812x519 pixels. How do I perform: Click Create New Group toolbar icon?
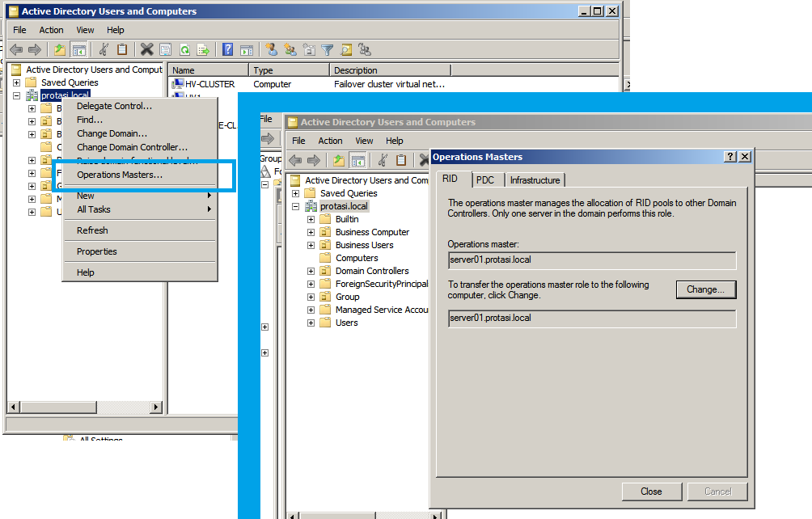point(290,49)
